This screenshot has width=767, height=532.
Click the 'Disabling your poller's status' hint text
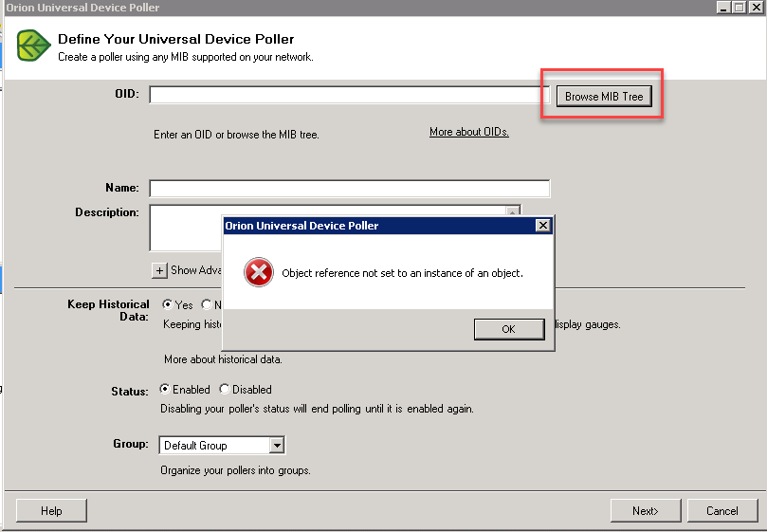point(317,409)
